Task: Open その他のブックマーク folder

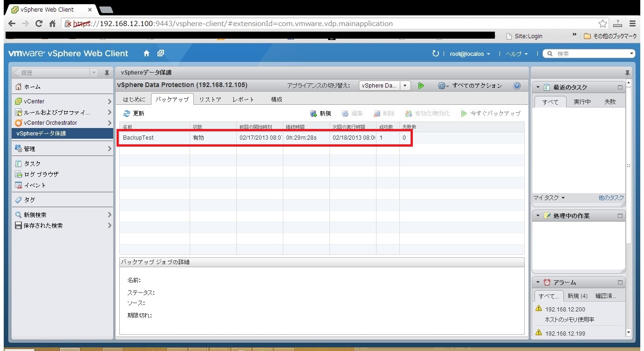Action: pyautogui.click(x=610, y=36)
